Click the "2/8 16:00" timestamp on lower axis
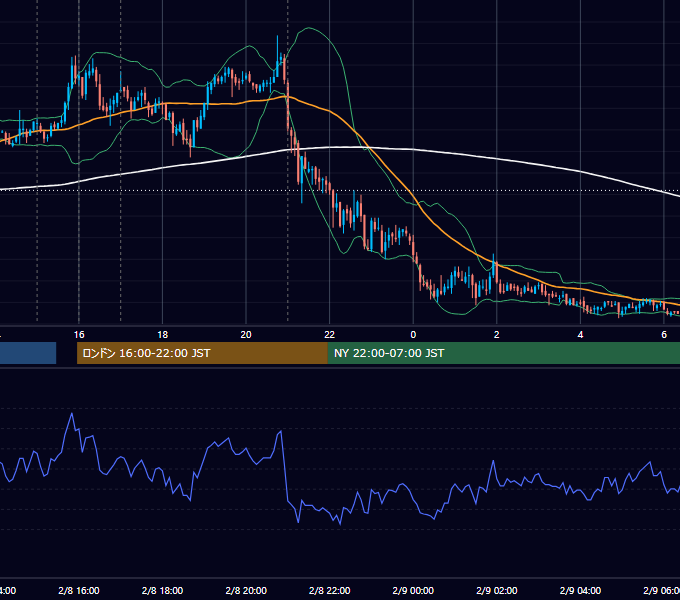The image size is (680, 600). tap(79, 590)
